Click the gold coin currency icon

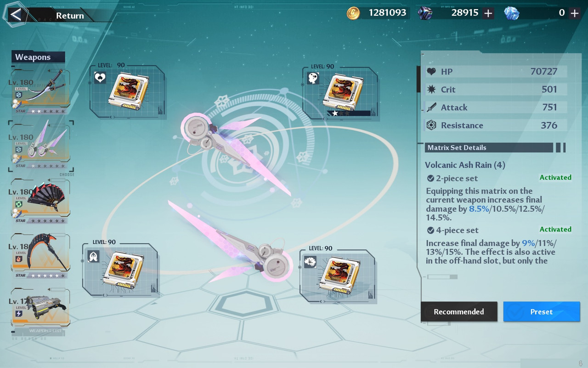(x=353, y=13)
